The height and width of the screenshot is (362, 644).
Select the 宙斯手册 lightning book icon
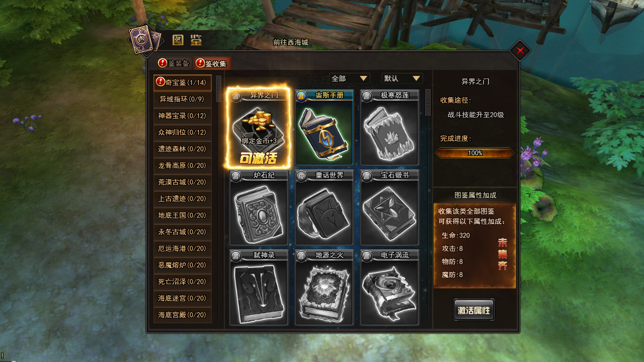324,128
